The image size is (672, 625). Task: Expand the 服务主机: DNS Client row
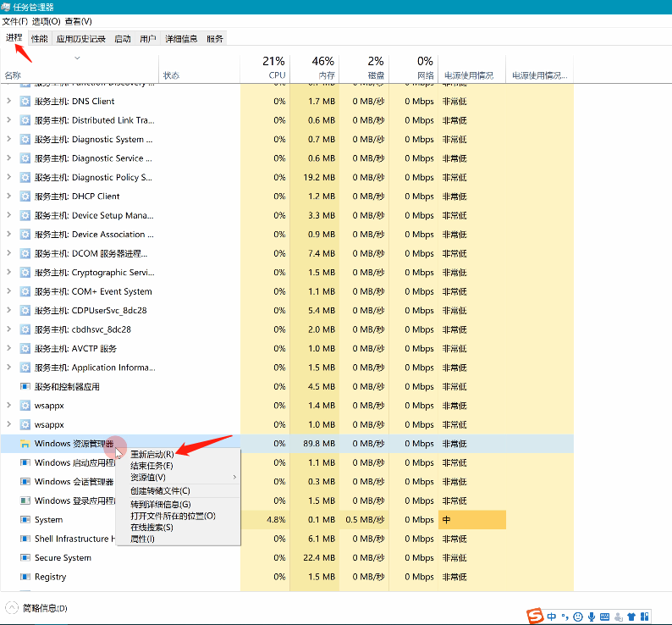point(8,101)
